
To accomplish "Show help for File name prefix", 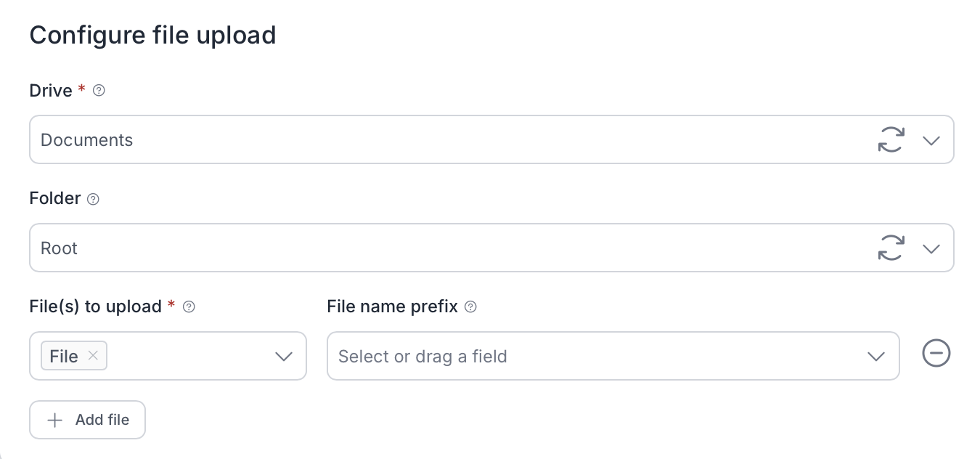I will (x=470, y=306).
